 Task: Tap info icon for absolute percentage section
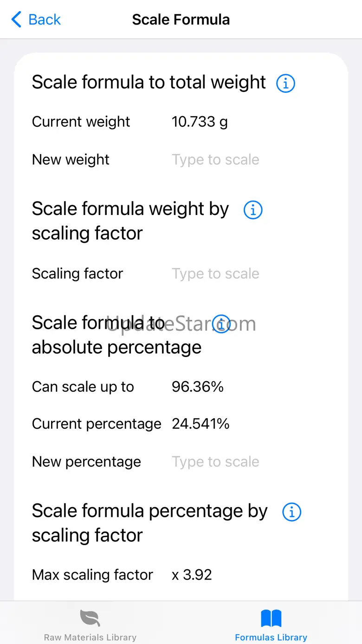tap(221, 323)
